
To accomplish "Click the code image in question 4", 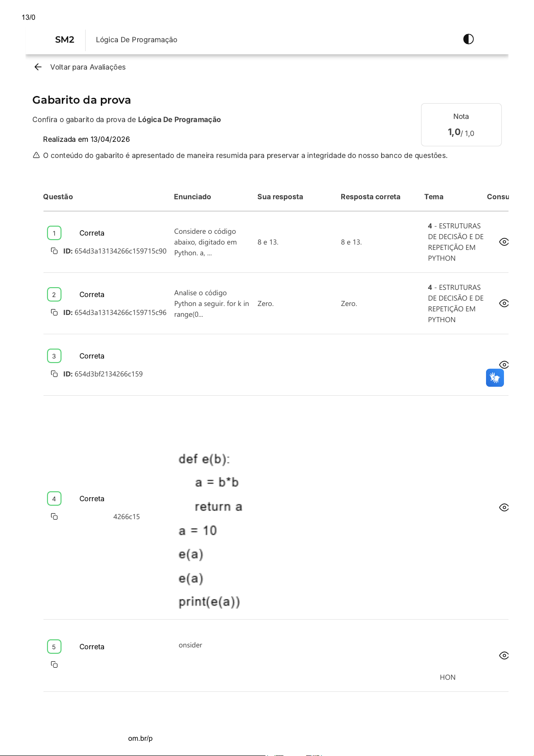I will coord(210,530).
